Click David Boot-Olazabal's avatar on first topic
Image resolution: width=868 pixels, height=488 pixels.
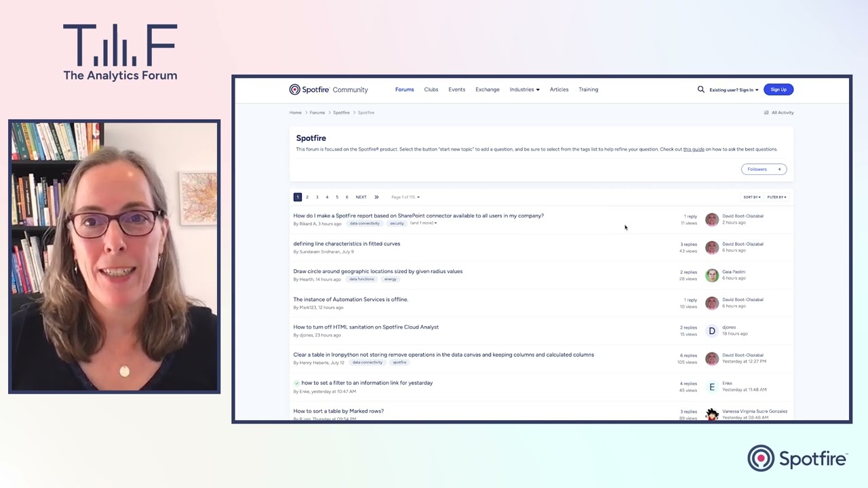click(x=711, y=220)
